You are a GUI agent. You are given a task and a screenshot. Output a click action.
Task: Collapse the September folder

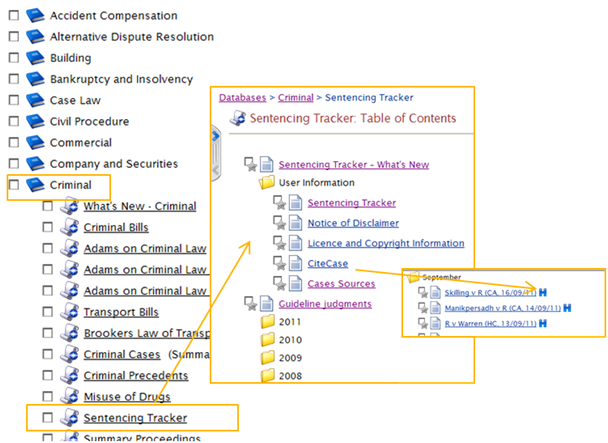413,277
